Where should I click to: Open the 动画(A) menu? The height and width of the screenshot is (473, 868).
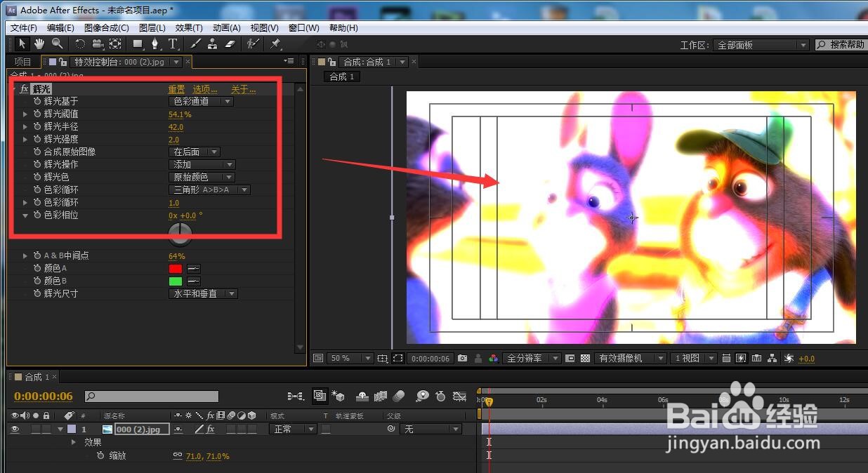tap(226, 27)
